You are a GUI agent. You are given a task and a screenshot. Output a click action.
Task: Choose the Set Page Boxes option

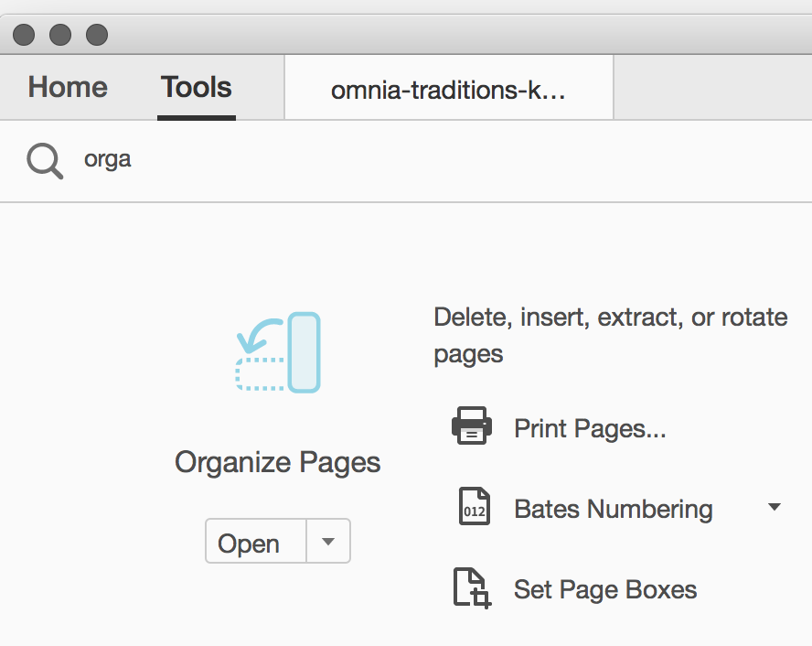605,589
